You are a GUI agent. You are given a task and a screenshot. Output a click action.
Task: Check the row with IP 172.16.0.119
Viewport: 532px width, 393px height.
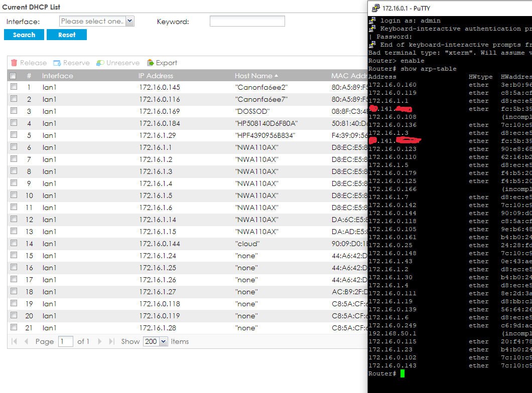(x=14, y=315)
